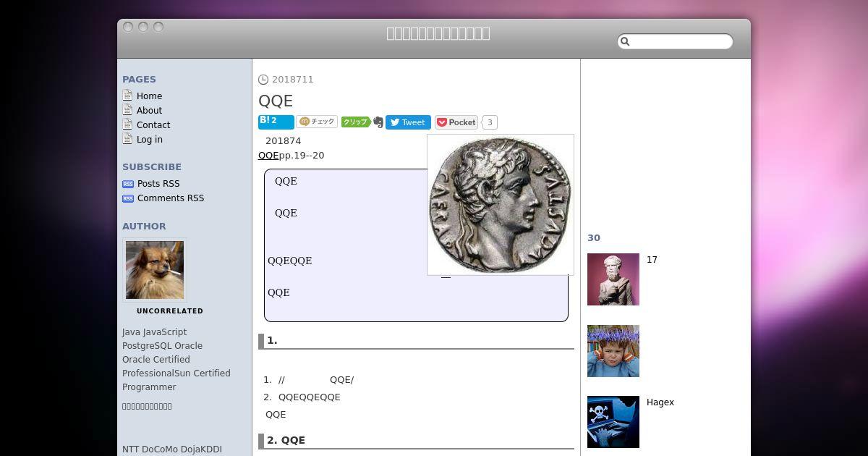Click the Hatena Bookmark B! button
The image size is (868, 456).
click(276, 122)
